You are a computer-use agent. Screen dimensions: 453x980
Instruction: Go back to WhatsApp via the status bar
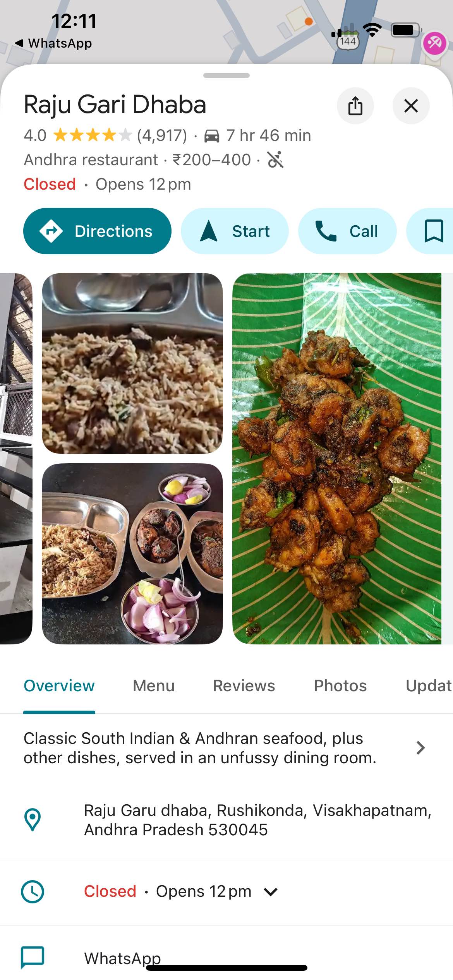pyautogui.click(x=54, y=43)
